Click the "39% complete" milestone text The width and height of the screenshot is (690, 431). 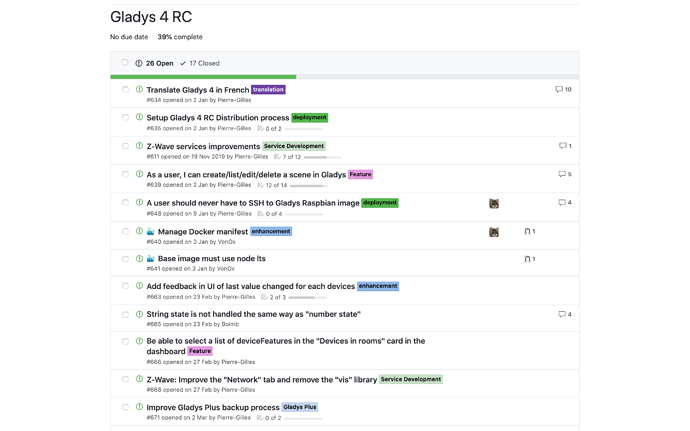180,37
